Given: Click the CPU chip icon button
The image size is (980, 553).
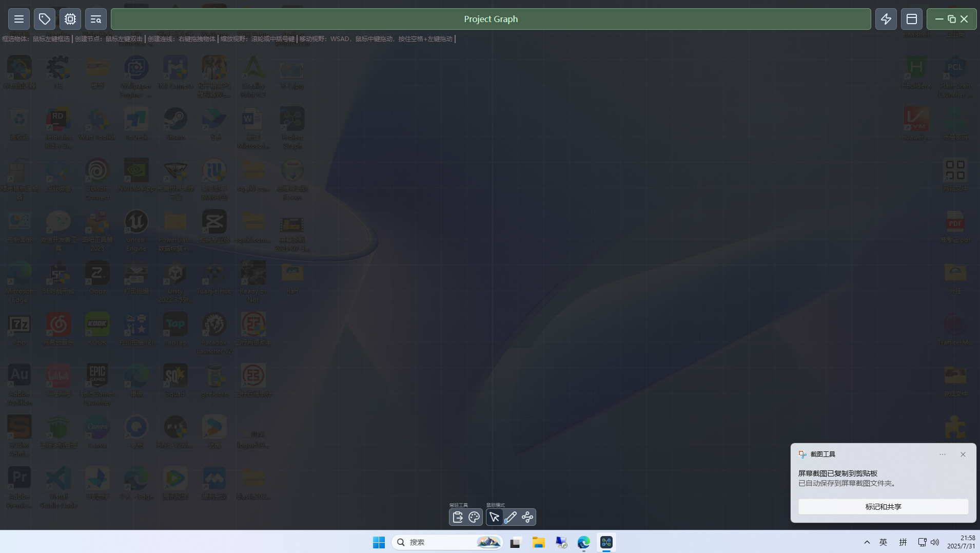Looking at the screenshot, I should (70, 19).
